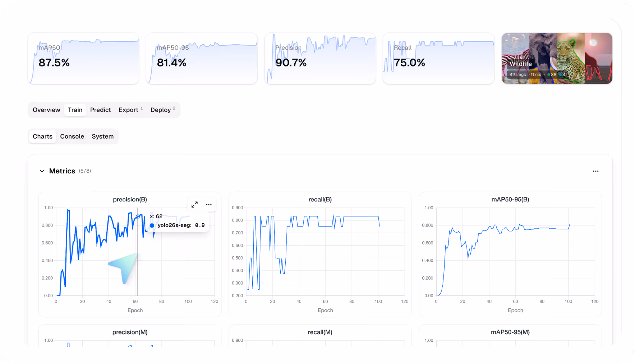Image resolution: width=635 pixels, height=364 pixels.
Task: Select the Charts sub-tab
Action: click(x=42, y=136)
